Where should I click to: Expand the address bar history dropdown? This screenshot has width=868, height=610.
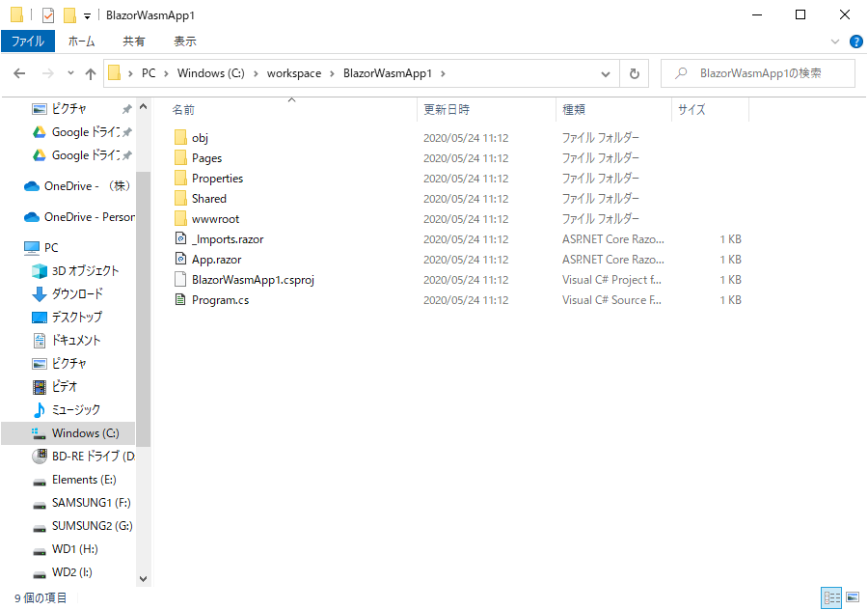pos(606,72)
